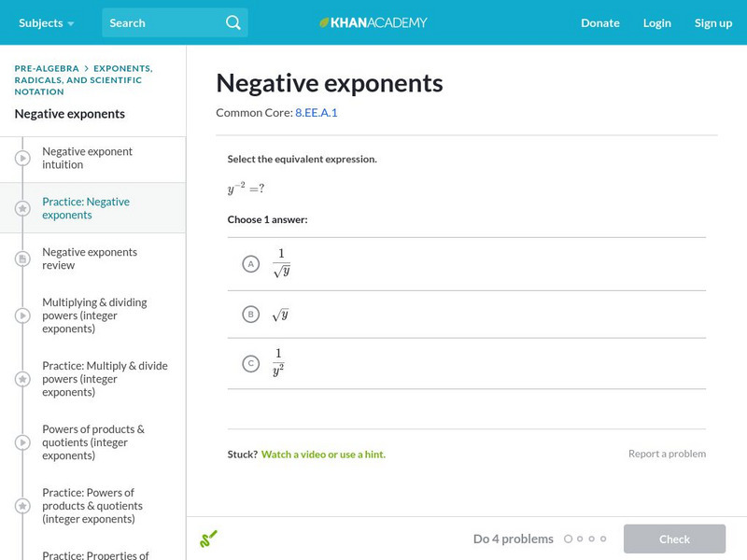Click play icon beside Multiplying & dividing powers
This screenshot has height=560, width=747.
(22, 315)
